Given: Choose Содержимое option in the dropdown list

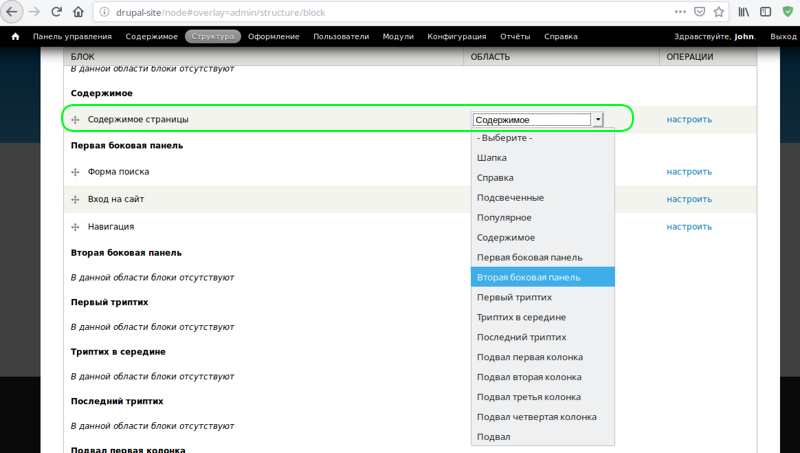Looking at the screenshot, I should 543,237.
